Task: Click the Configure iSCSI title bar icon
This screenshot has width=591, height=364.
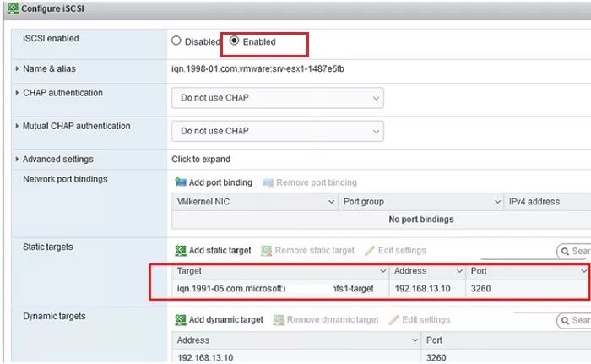Action: pos(13,8)
